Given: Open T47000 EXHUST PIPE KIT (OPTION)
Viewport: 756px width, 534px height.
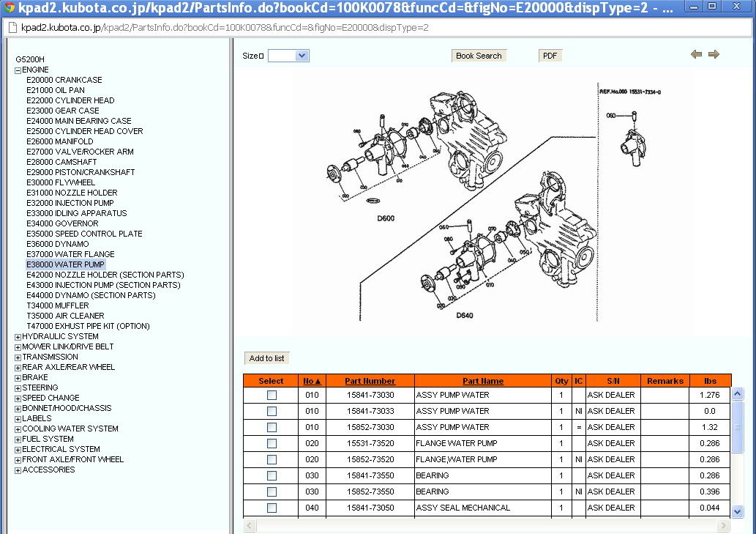Looking at the screenshot, I should [x=88, y=326].
